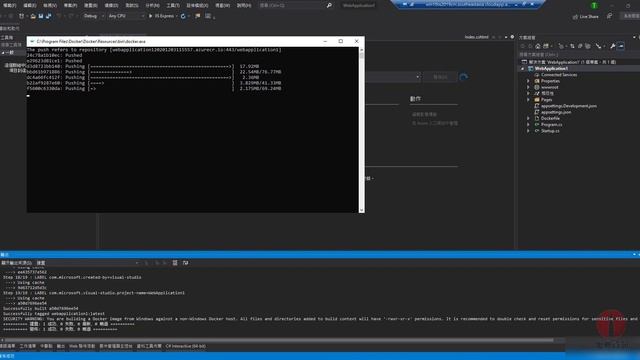Open the 偵錯(D) menu

(x=111, y=5)
